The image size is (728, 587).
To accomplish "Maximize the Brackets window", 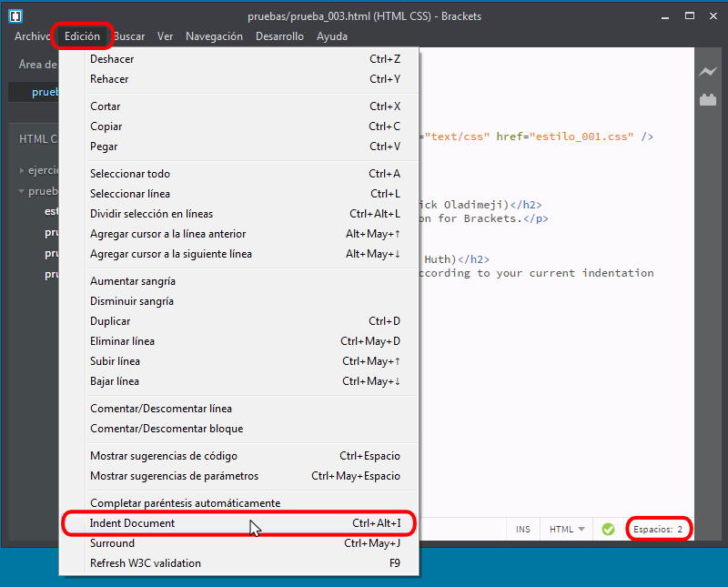I will point(690,16).
